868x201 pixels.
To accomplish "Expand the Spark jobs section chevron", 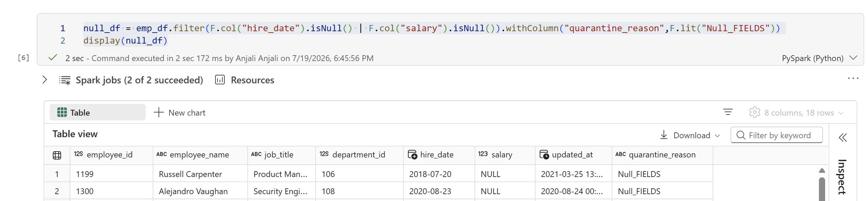I will 45,80.
